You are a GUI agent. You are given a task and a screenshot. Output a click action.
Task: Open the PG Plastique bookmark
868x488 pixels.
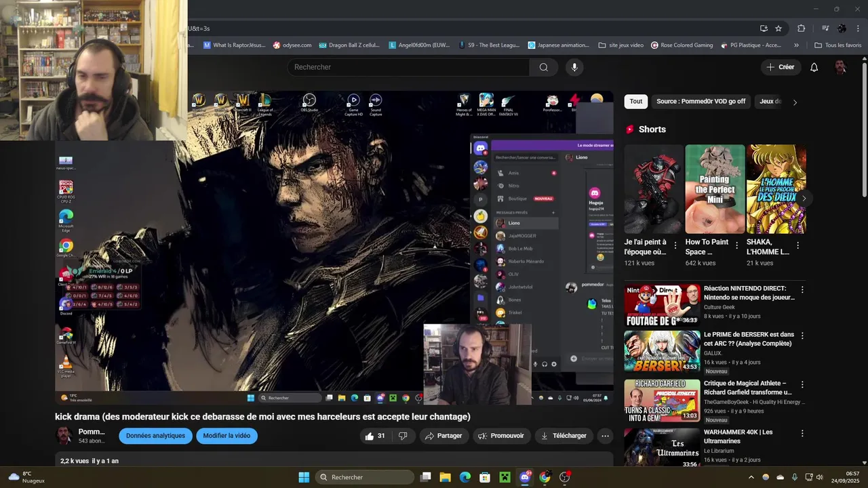coord(751,45)
